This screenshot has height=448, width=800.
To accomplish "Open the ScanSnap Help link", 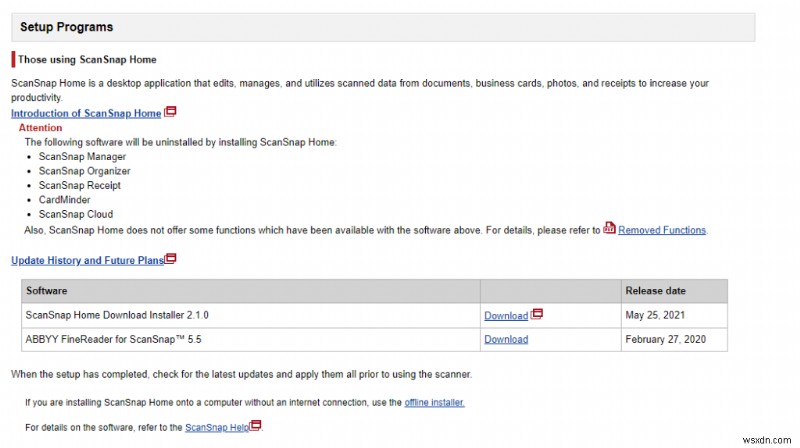I will (216, 427).
